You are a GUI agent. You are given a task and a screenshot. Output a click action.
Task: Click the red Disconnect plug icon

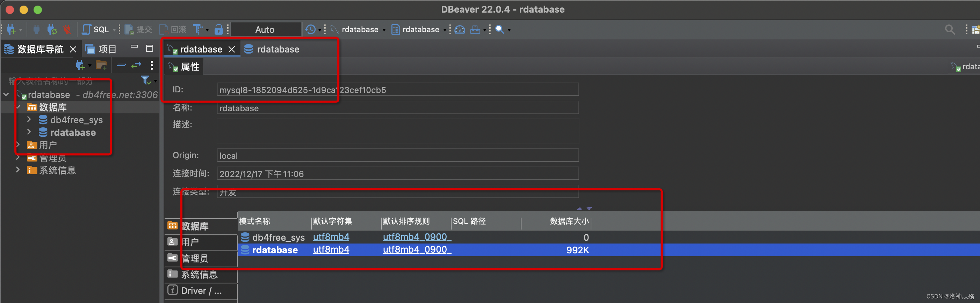(x=67, y=29)
